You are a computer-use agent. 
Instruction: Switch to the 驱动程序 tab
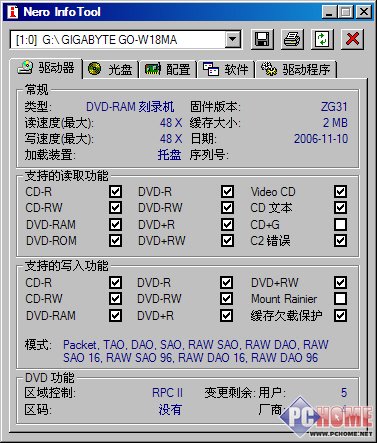coord(296,69)
